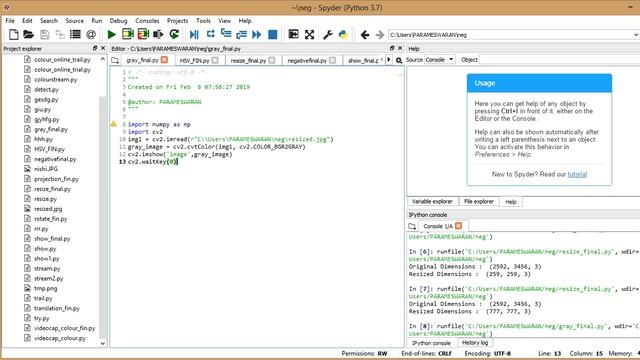
Task: Open file with folder icon
Action: coord(28,35)
